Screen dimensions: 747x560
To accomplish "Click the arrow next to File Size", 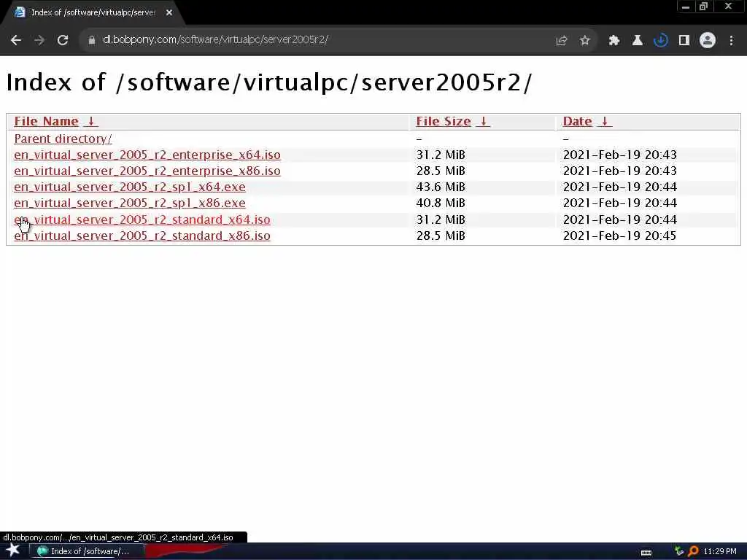I will tap(483, 122).
